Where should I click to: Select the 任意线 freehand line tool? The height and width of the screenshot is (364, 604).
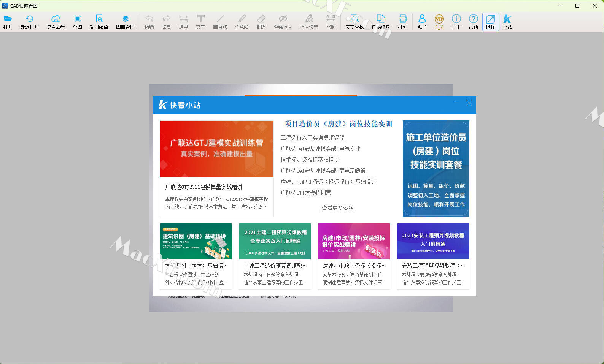click(x=242, y=22)
